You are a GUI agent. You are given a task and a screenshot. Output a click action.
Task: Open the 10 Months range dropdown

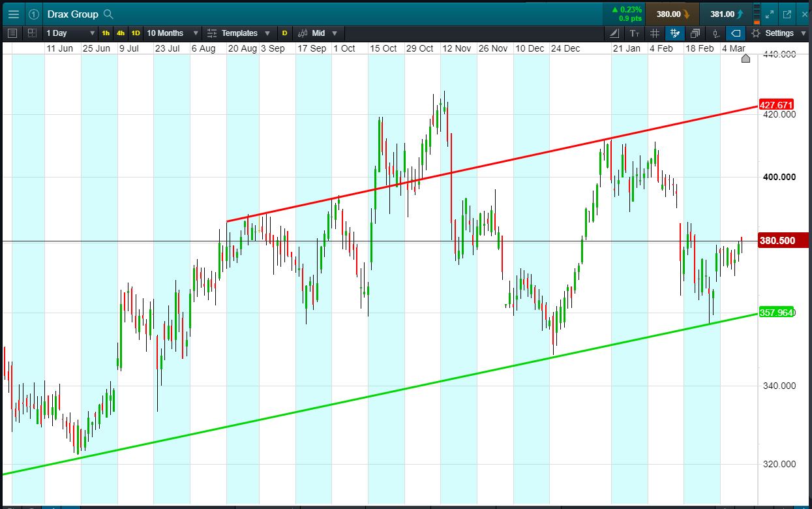pyautogui.click(x=172, y=33)
